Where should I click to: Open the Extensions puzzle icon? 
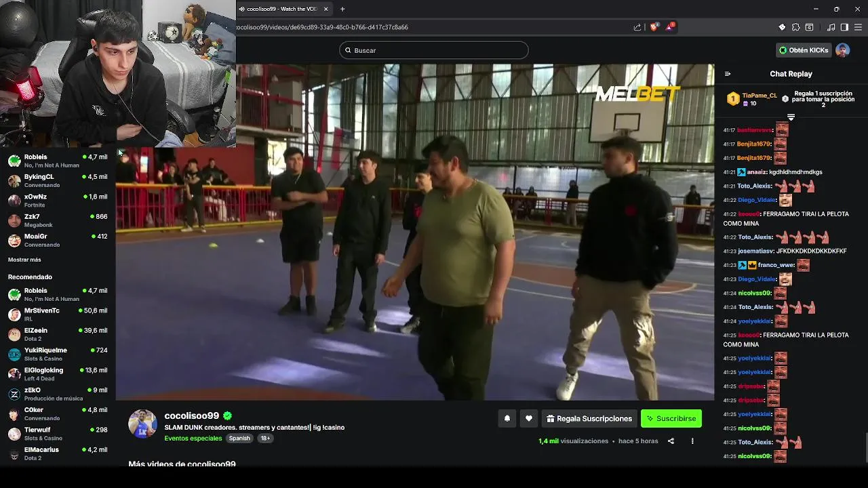pyautogui.click(x=796, y=27)
